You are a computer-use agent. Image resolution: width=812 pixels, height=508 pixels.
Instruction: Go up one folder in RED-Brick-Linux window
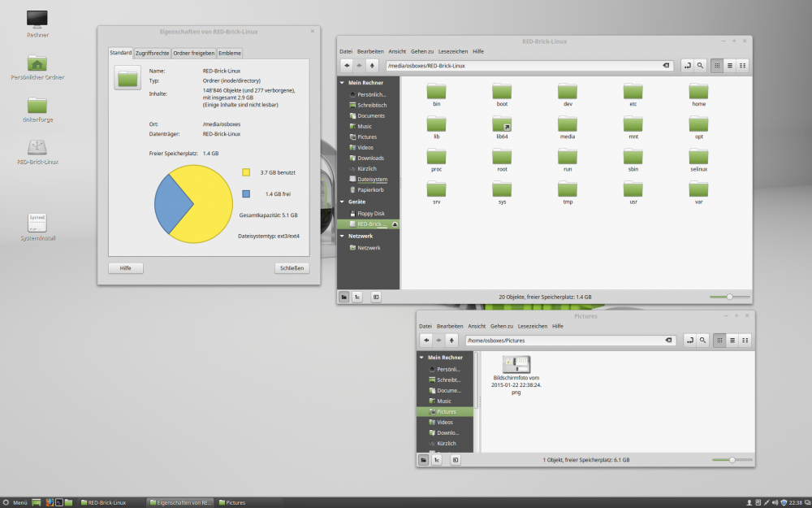coord(372,65)
